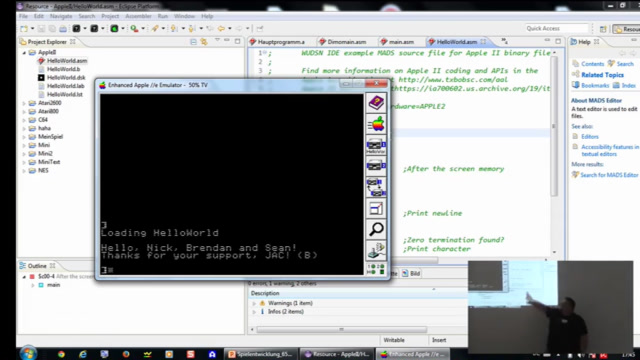Select the MiniText project folder

click(x=49, y=162)
